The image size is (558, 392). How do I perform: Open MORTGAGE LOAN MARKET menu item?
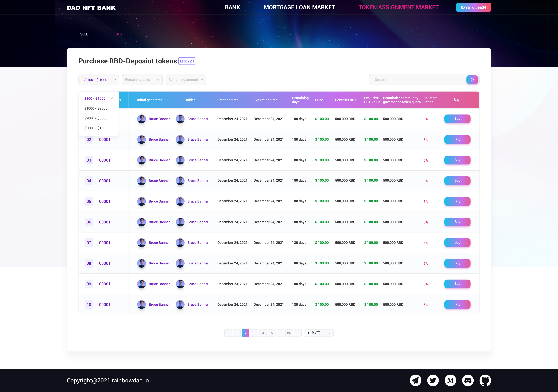pyautogui.click(x=299, y=7)
